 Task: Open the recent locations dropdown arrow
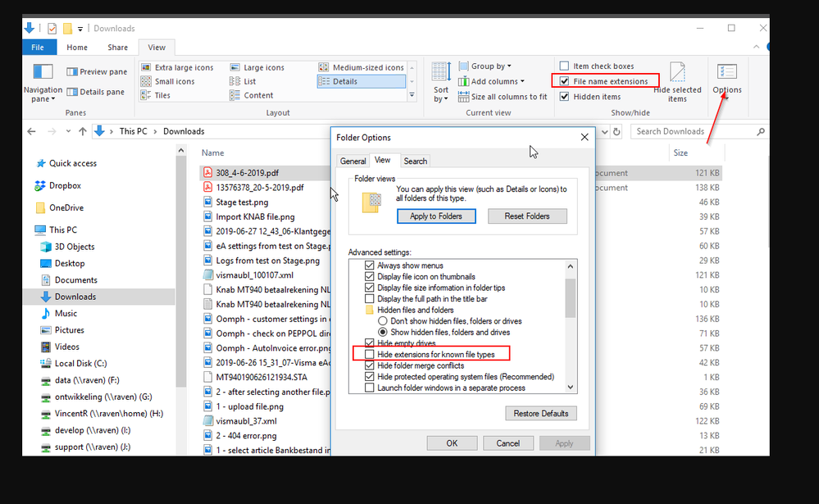pyautogui.click(x=68, y=132)
